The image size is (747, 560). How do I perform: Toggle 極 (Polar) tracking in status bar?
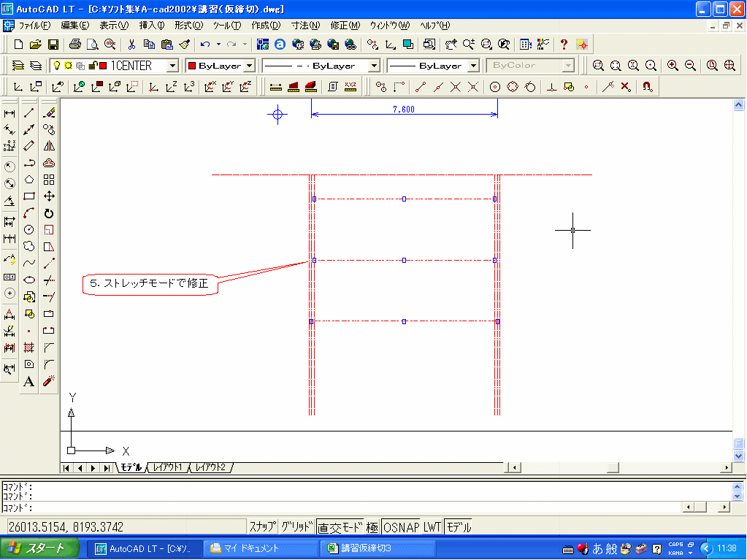point(372,527)
